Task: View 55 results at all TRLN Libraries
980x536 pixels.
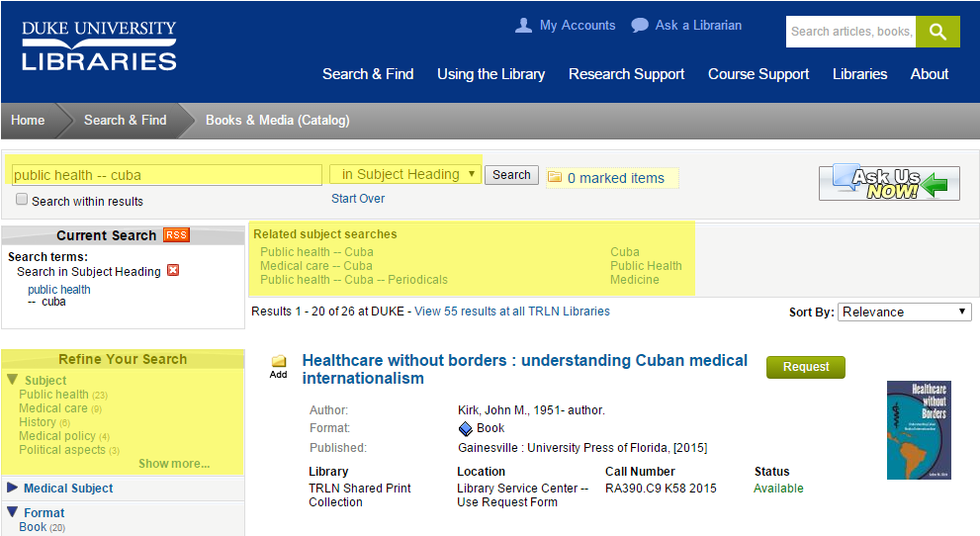Action: pyautogui.click(x=512, y=312)
